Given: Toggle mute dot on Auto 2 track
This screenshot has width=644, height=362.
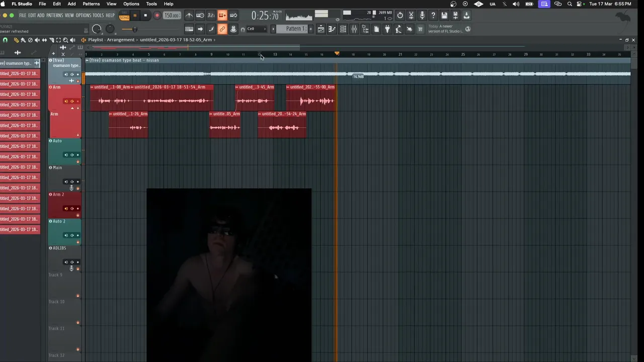Looking at the screenshot, I should tap(77, 242).
